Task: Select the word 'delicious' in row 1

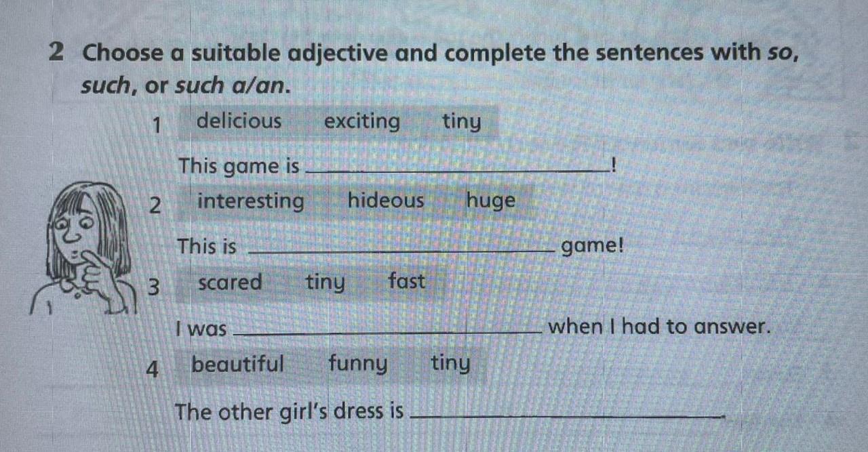Action: point(239,121)
